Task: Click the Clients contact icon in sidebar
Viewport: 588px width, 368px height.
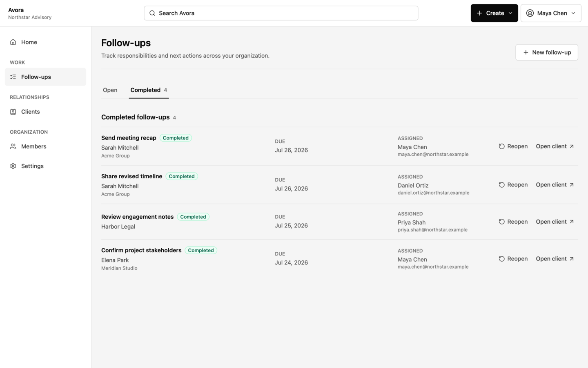Action: click(13, 112)
